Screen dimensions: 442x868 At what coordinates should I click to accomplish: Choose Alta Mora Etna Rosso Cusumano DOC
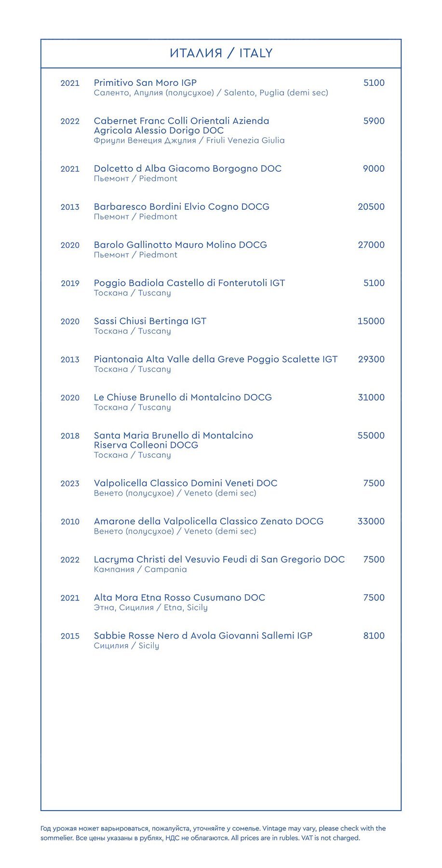(179, 597)
